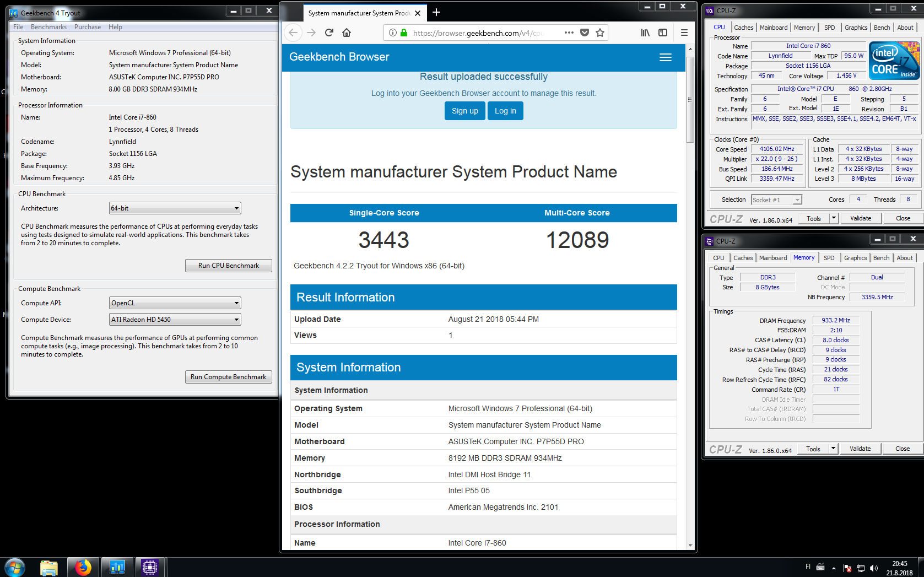Switch to About tab in upper CPU-Z
The height and width of the screenshot is (577, 924).
pos(905,28)
